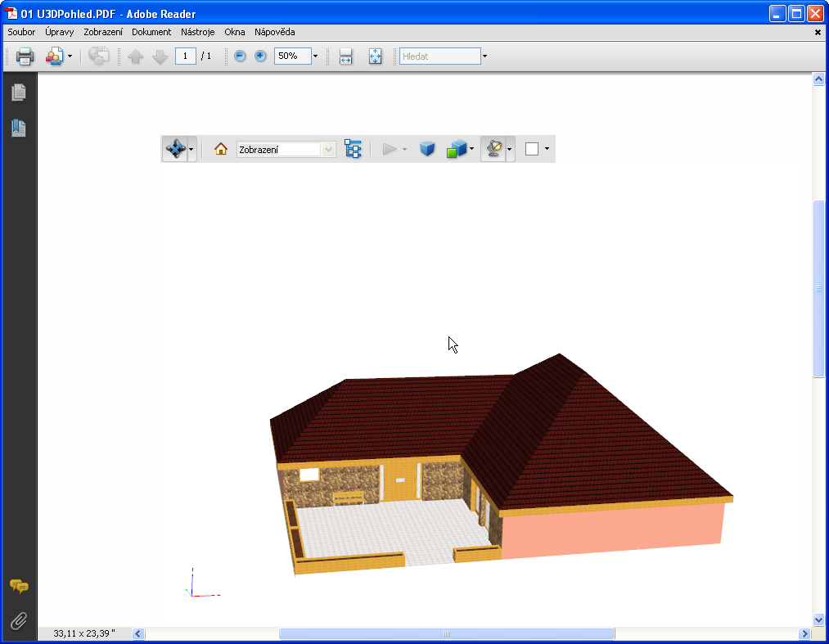Play the 3D animation

[x=390, y=148]
